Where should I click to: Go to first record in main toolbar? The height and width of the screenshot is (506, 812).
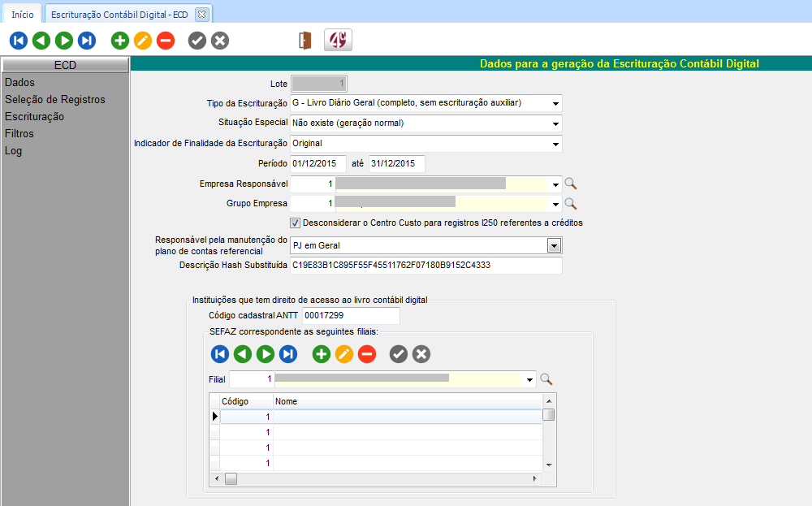[19, 41]
